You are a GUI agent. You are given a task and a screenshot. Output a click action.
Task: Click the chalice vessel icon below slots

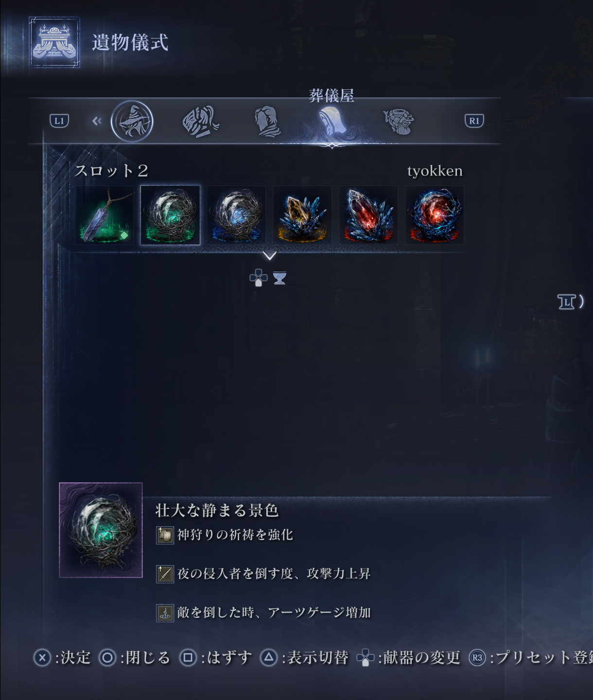[x=279, y=278]
